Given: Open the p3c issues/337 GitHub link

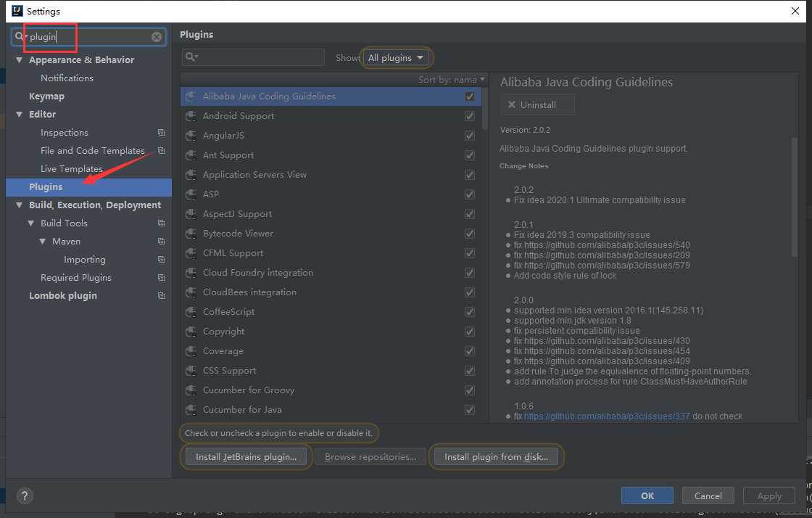Looking at the screenshot, I should click(x=607, y=416).
